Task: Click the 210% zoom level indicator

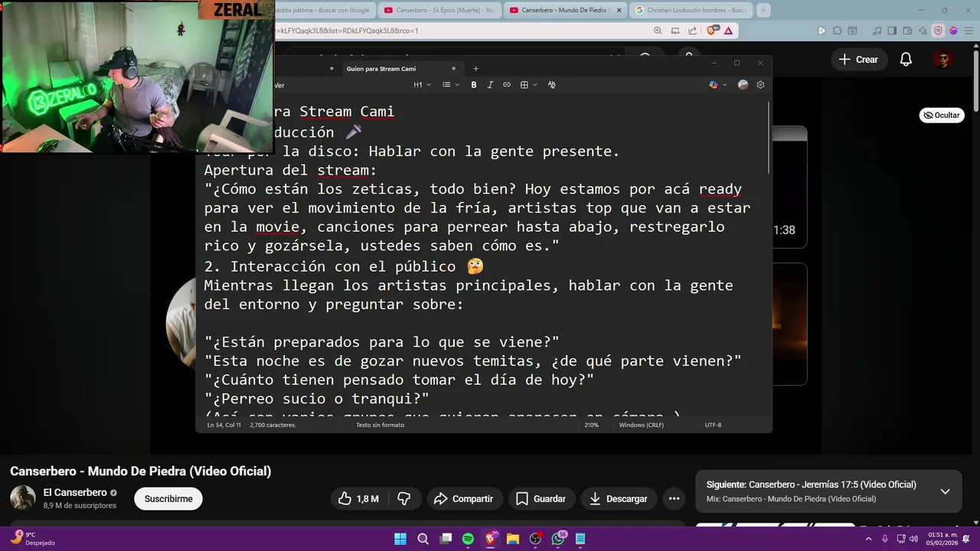Action: [x=591, y=425]
